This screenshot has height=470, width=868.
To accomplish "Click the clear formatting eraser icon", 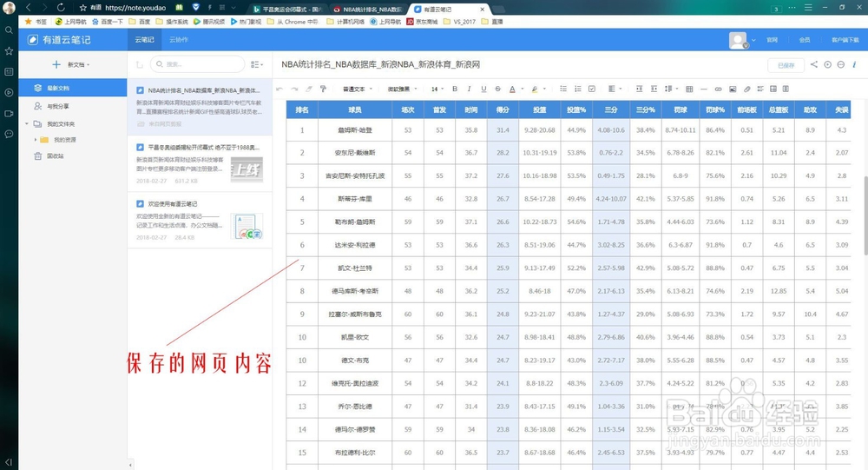I will point(309,89).
